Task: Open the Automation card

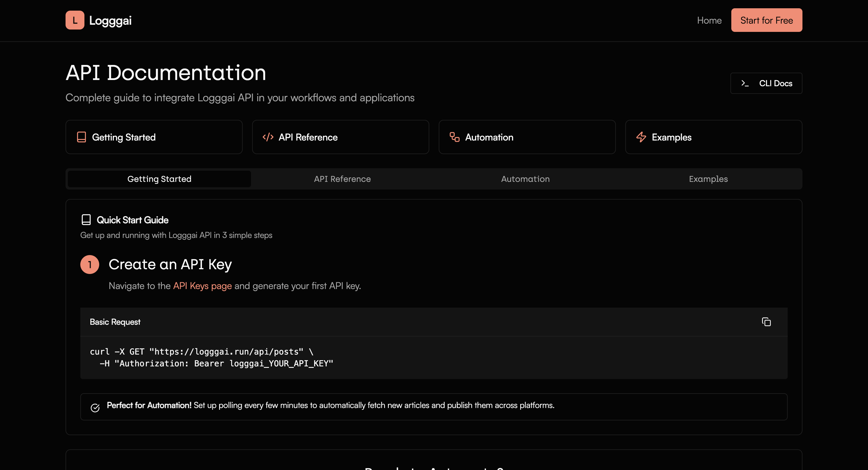Action: 527,137
